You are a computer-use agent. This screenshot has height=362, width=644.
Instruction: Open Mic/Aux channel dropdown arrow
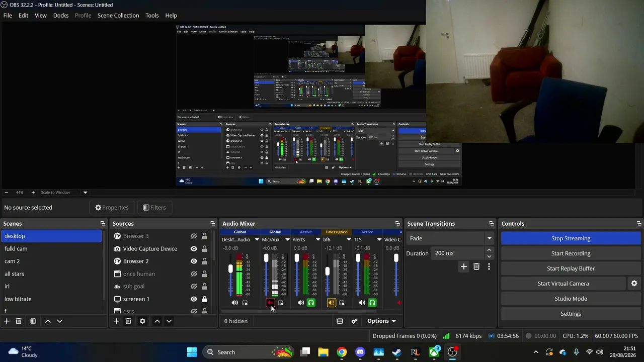click(x=287, y=240)
